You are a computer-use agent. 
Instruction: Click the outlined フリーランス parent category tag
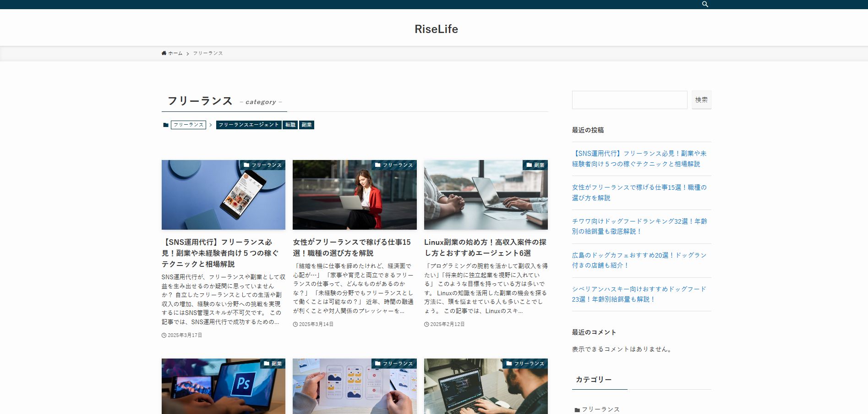coord(188,125)
